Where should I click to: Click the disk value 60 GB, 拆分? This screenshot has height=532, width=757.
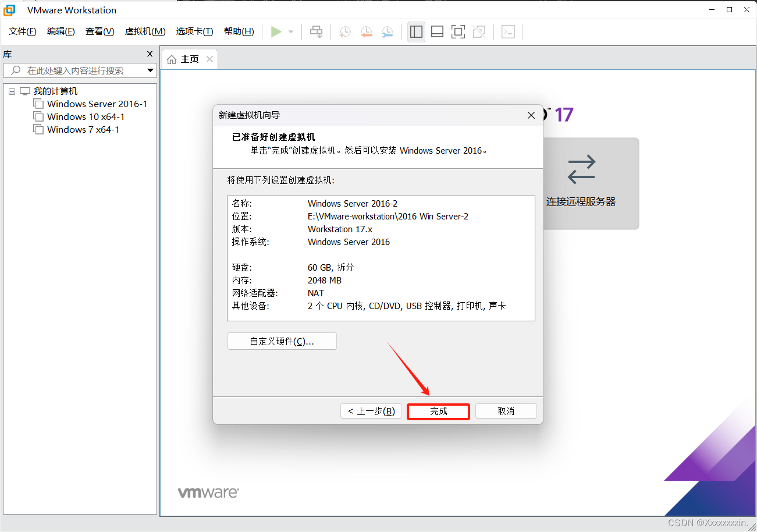click(330, 268)
